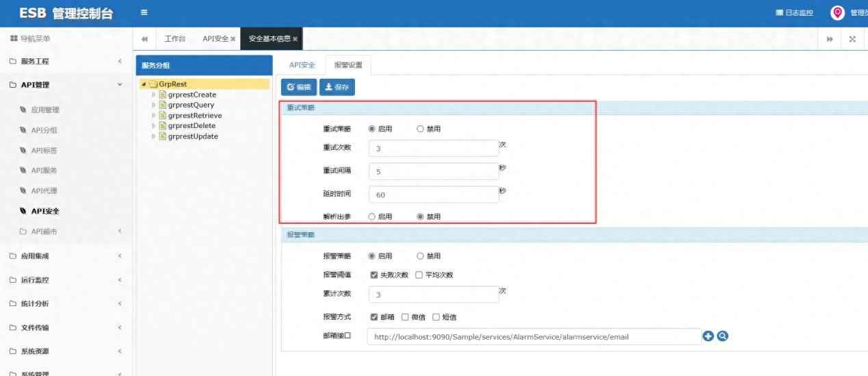Select grprestUpdate in service tree
Viewport: 868px width, 376px height.
[x=193, y=136]
